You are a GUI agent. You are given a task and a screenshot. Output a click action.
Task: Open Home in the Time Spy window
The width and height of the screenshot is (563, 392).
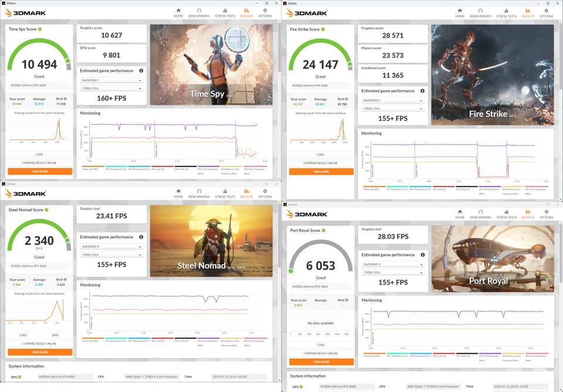pos(178,13)
